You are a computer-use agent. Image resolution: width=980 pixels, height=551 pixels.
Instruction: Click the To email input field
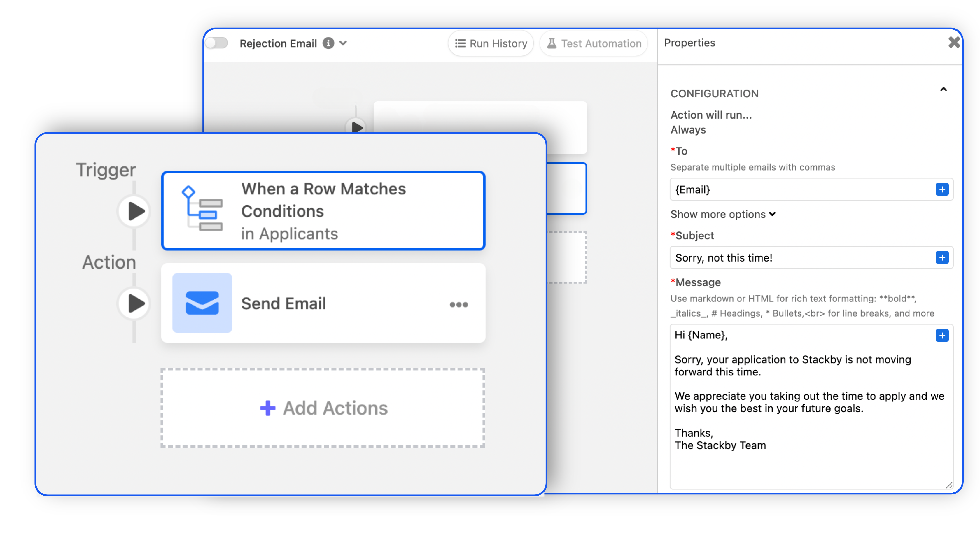click(x=799, y=190)
